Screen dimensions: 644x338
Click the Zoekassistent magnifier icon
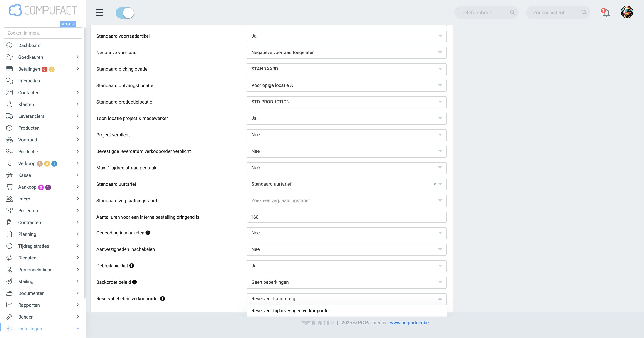[584, 13]
